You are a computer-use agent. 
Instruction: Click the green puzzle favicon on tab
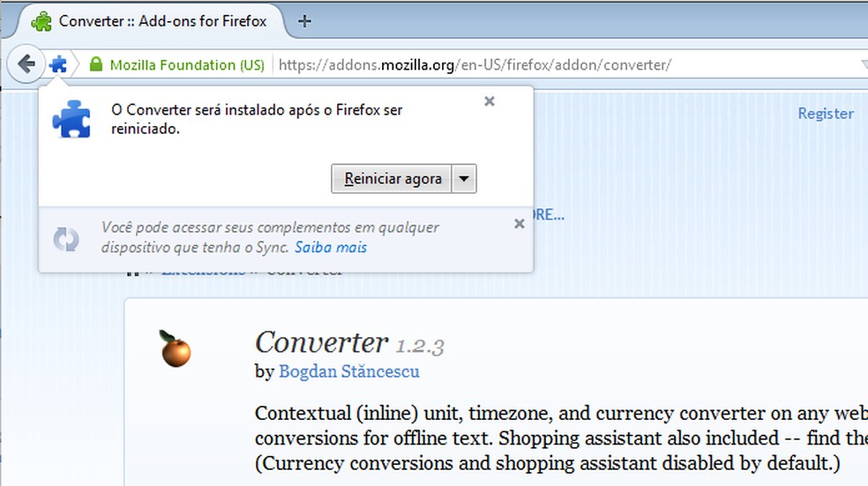(41, 21)
